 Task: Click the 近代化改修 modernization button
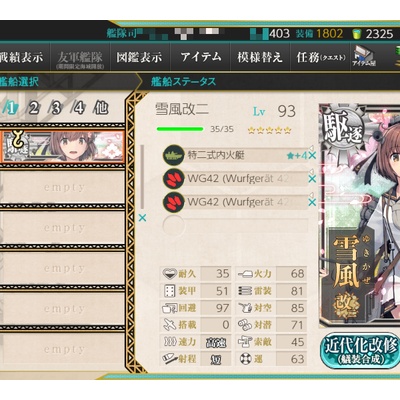click(x=361, y=350)
